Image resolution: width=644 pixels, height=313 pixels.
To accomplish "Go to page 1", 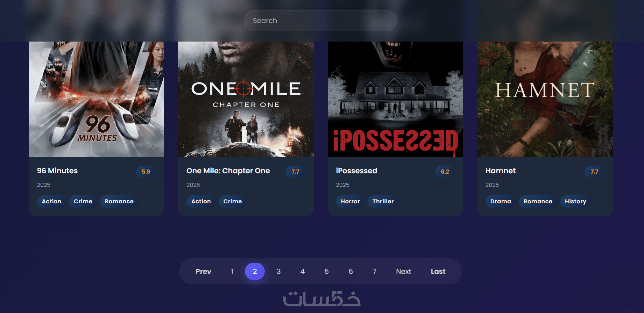I will [232, 271].
